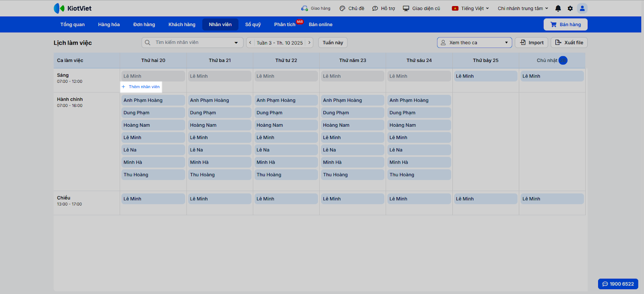The image size is (644, 294).
Task: Click Hoàng Nam on Thứ tư
Action: (x=286, y=125)
